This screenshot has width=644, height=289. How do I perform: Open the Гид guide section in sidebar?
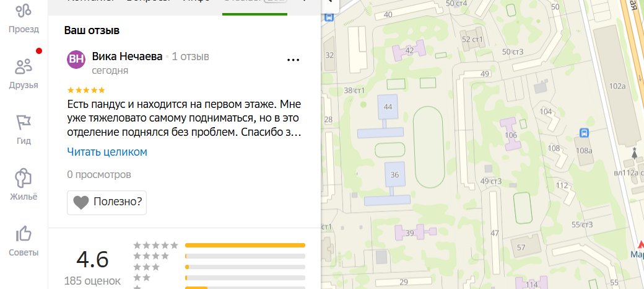pos(24,130)
